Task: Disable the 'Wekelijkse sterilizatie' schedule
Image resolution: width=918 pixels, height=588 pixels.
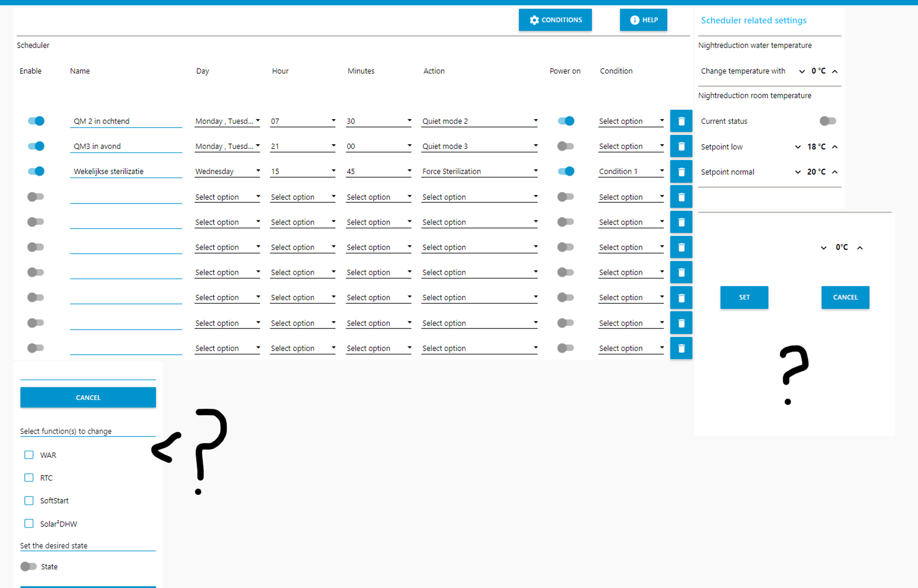Action: [x=36, y=171]
